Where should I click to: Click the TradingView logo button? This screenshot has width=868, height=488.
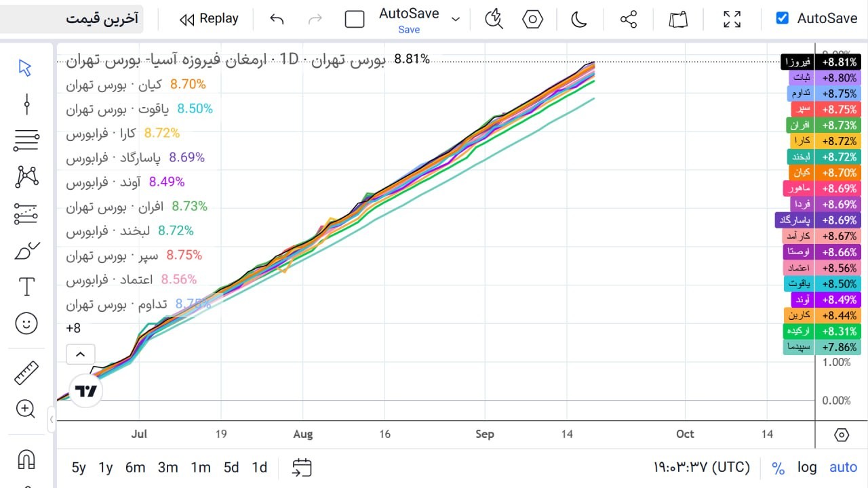pos(86,390)
